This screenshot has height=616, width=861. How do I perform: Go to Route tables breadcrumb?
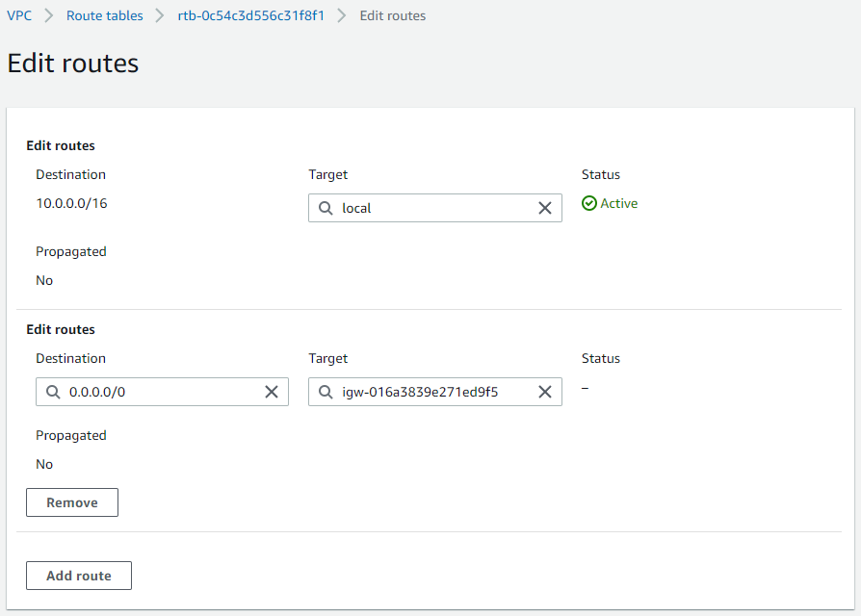[104, 15]
